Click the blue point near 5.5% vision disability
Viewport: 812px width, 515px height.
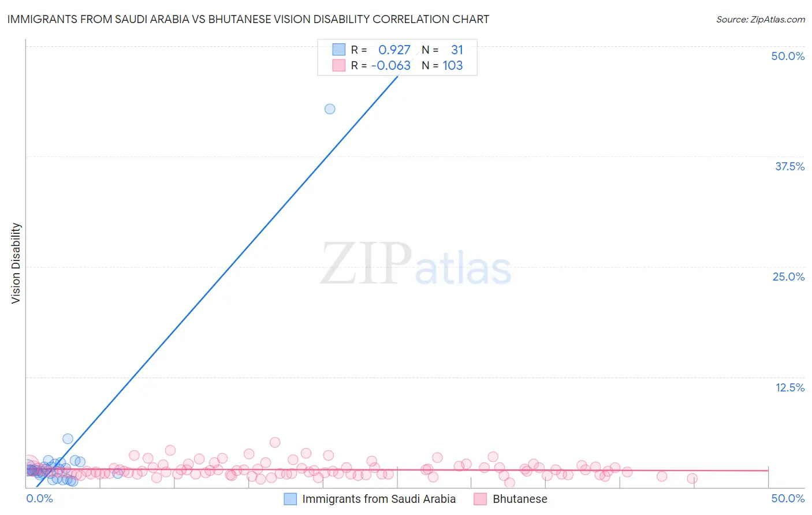click(68, 439)
